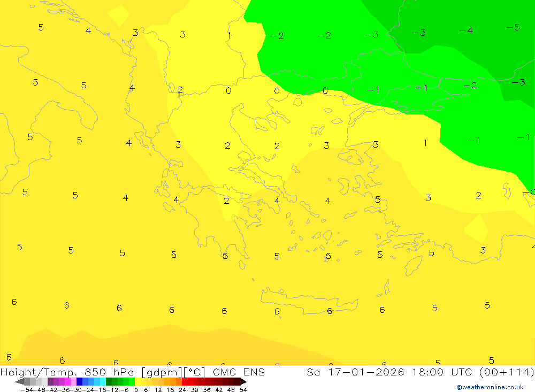This screenshot has width=535, height=392.
Task: Click the '(00+114)' forecast hour text
Action: tap(506, 372)
